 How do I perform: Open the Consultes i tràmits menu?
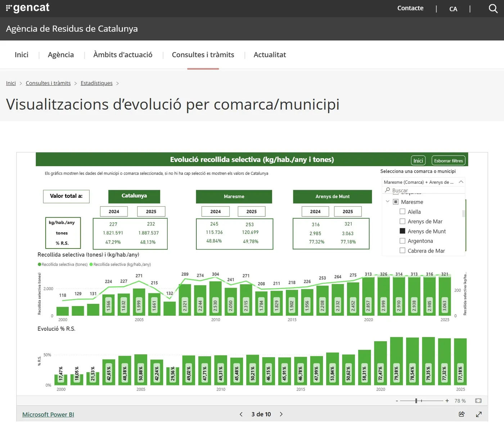pyautogui.click(x=203, y=55)
